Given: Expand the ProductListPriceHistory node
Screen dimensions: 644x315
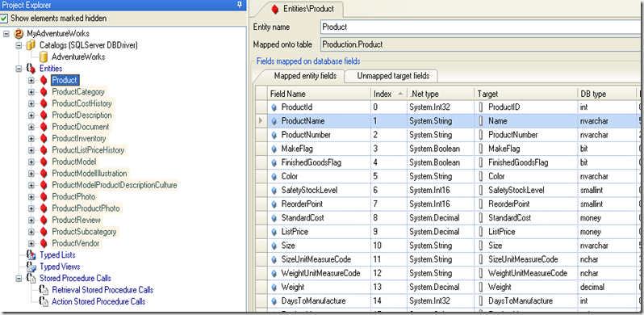Looking at the screenshot, I should (x=31, y=150).
